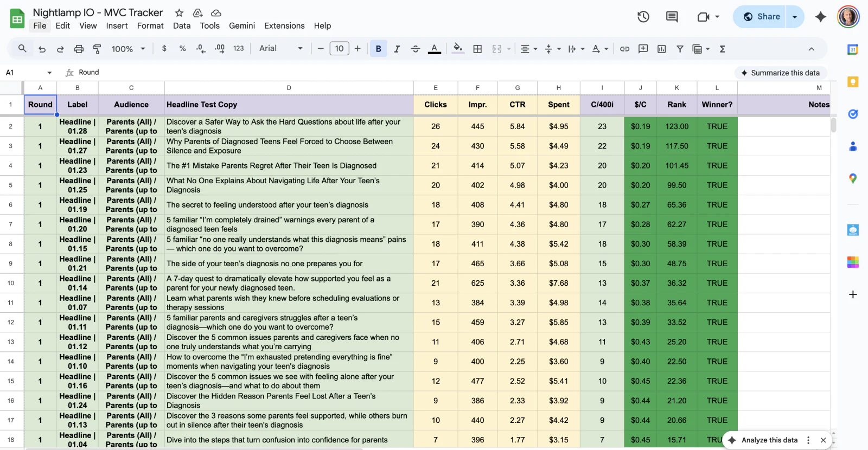868x450 pixels.
Task: Open Google Keep side panel
Action: (x=853, y=82)
